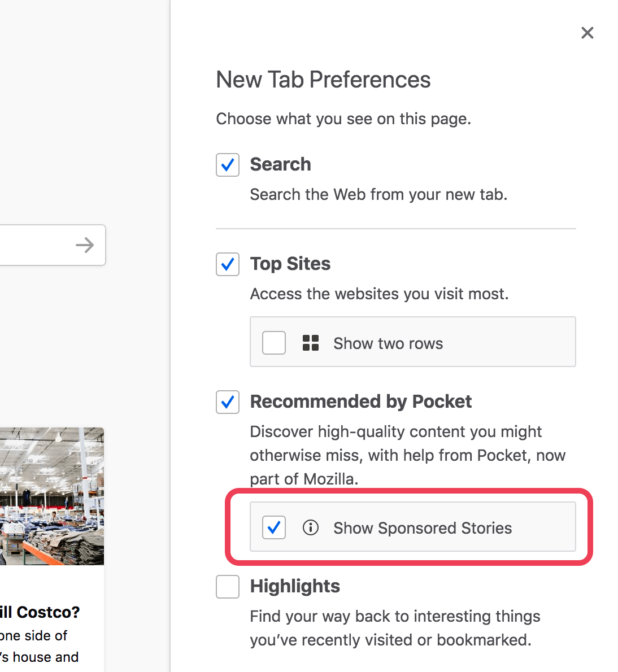618x672 pixels.
Task: Click the Costco story excerpt text
Action: click(x=40, y=646)
